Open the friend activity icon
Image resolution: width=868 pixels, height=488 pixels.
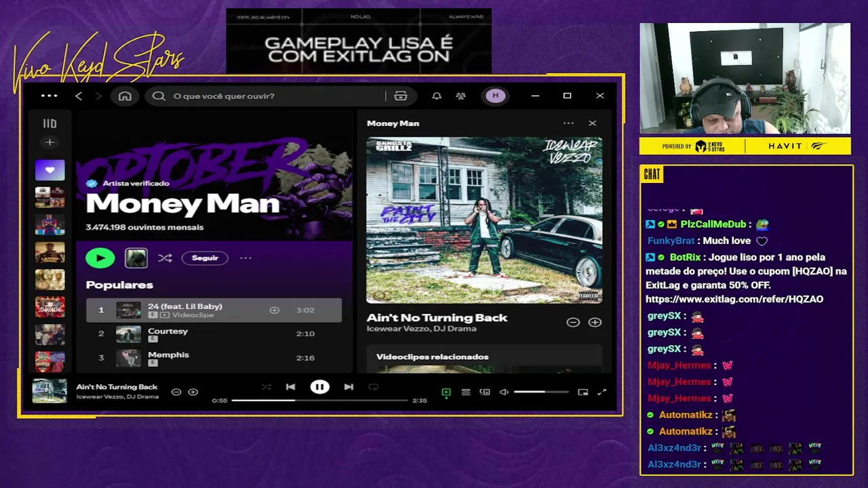pos(461,96)
